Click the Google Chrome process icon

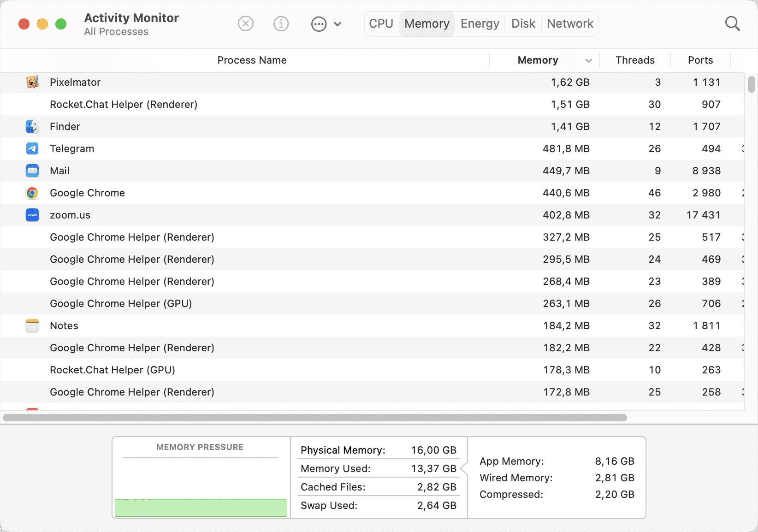[32, 193]
